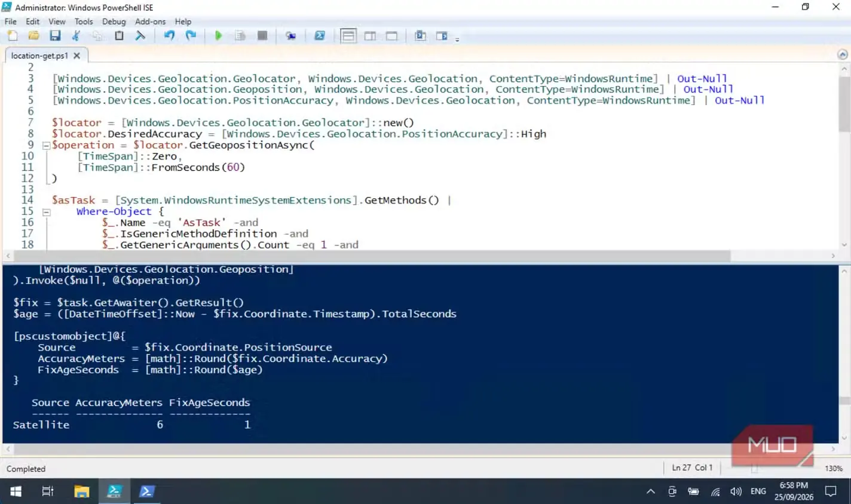Open a new remote PowerShell tab
The height and width of the screenshot is (504, 851).
290,36
